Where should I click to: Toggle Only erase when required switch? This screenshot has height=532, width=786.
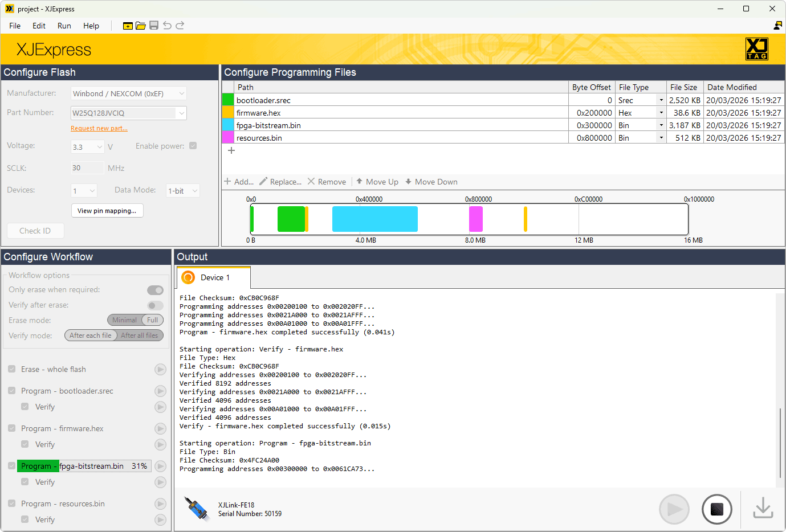[155, 290]
